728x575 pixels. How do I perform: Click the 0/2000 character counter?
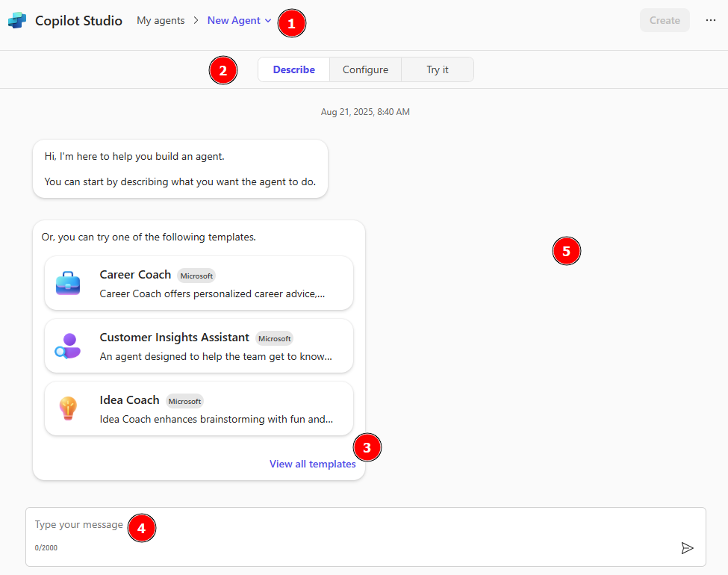pyautogui.click(x=46, y=548)
